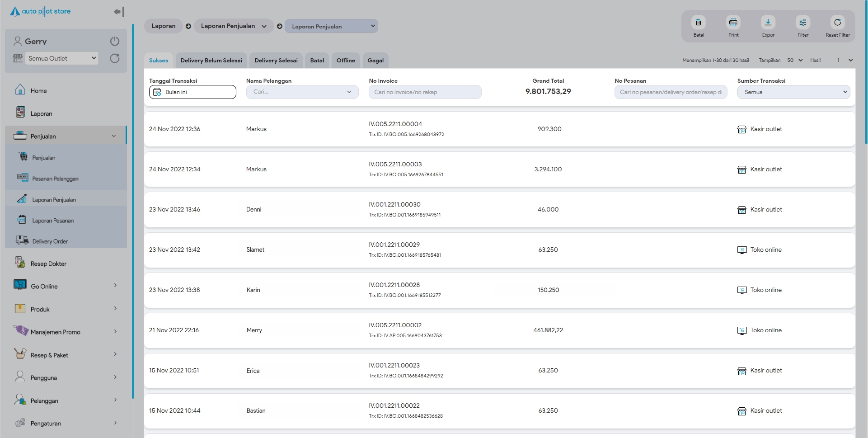This screenshot has width=868, height=438.
Task: Click the power logout icon beside Gerry
Action: click(115, 41)
